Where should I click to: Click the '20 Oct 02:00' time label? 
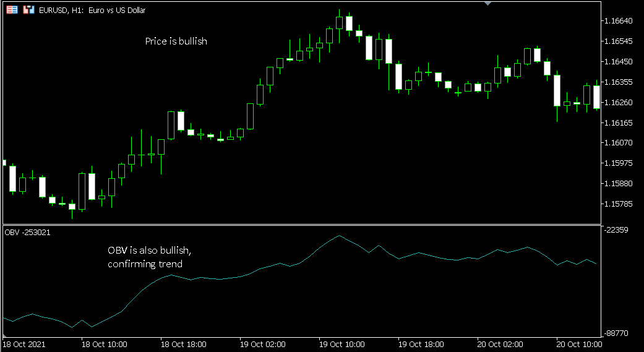click(500, 344)
